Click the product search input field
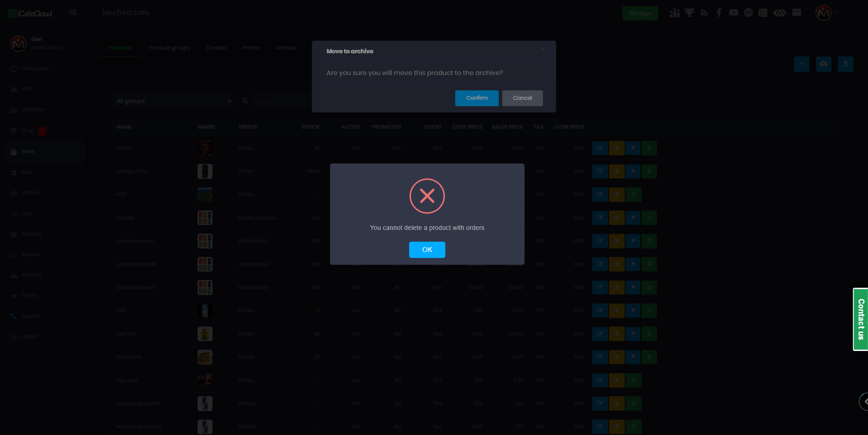This screenshot has height=435, width=868. click(280, 101)
